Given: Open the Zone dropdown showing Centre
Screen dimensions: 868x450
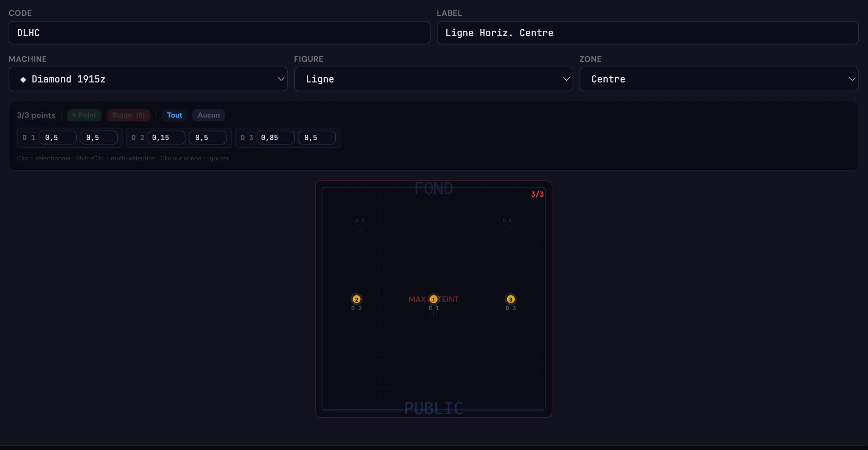Looking at the screenshot, I should pyautogui.click(x=719, y=79).
